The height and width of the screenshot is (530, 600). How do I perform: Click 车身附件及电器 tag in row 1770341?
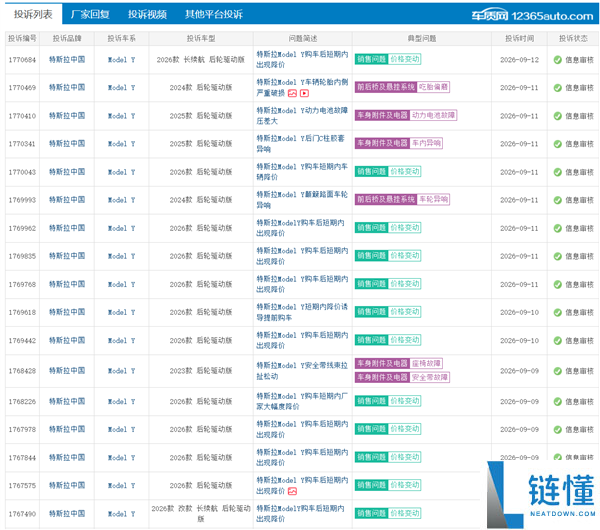[x=382, y=143]
